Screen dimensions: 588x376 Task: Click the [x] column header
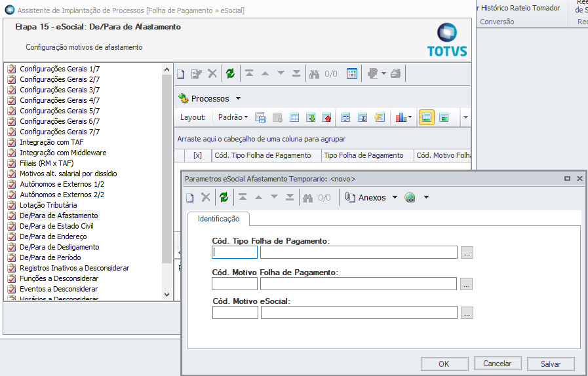(x=197, y=155)
